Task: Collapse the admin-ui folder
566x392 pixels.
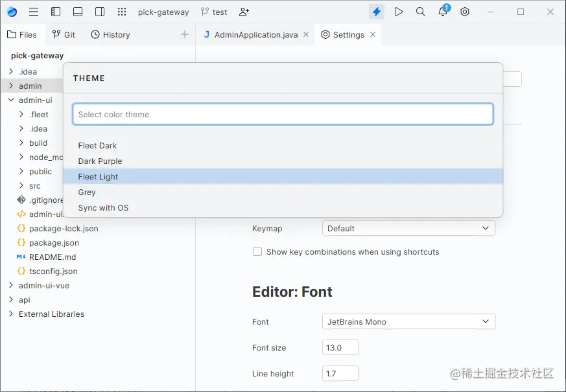Action: [x=11, y=100]
